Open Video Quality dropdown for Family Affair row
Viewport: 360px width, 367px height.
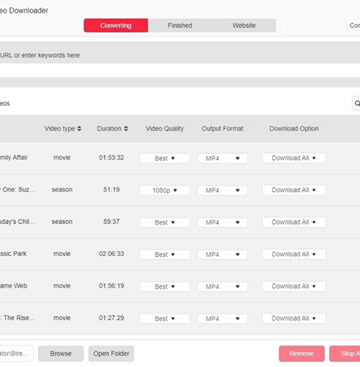pos(165,158)
